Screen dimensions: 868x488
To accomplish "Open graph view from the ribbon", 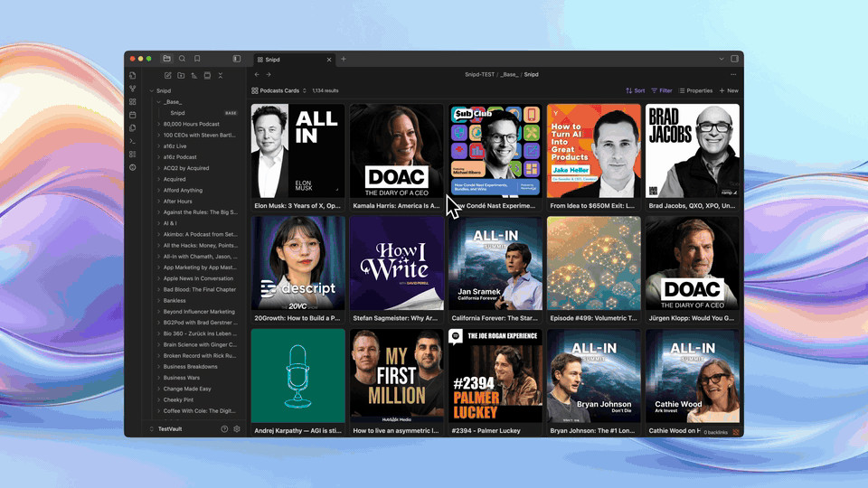I will tap(133, 89).
